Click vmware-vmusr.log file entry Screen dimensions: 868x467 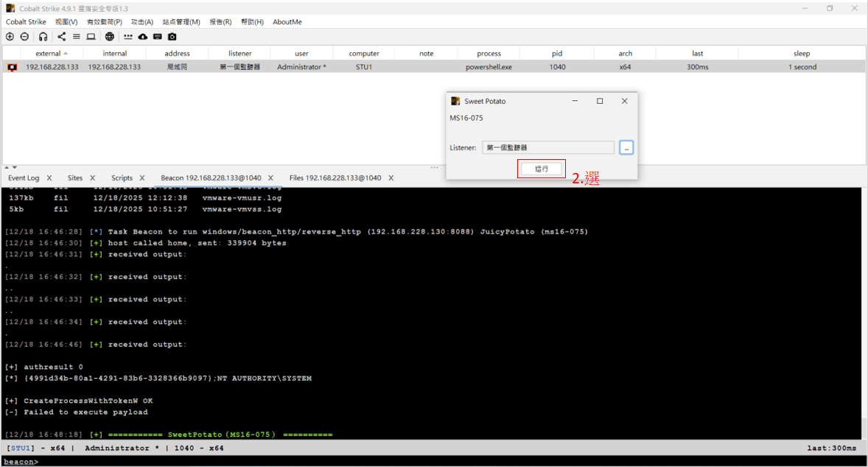click(242, 197)
